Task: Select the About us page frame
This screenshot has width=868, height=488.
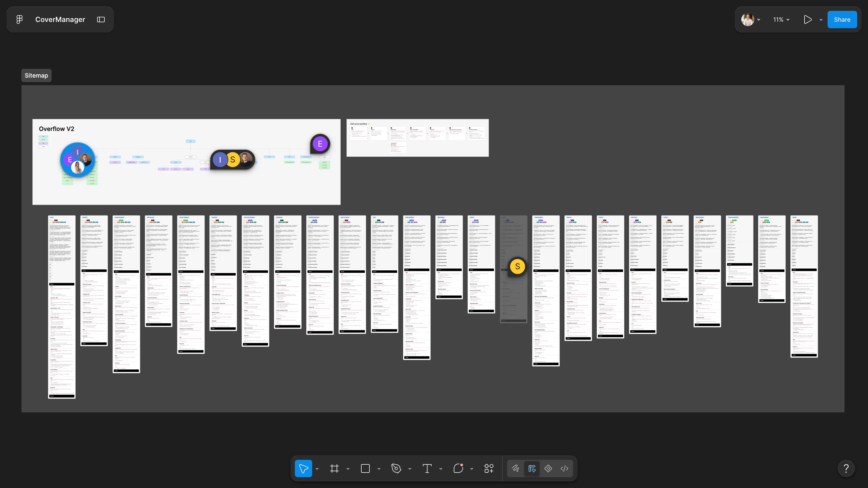Action: (578, 278)
